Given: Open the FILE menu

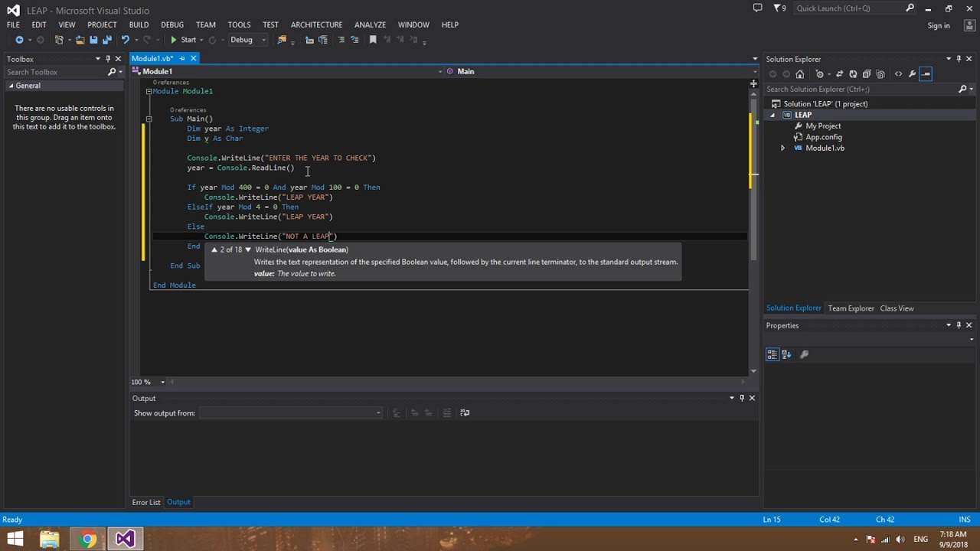Looking at the screenshot, I should coord(13,24).
